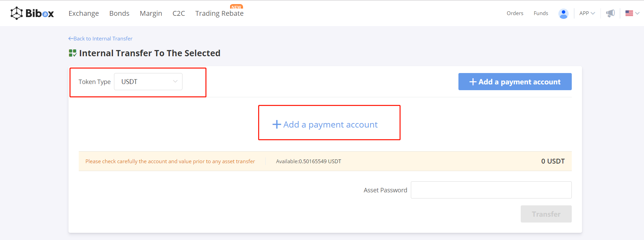Open the Exchange menu
The image size is (644, 240).
tap(84, 13)
